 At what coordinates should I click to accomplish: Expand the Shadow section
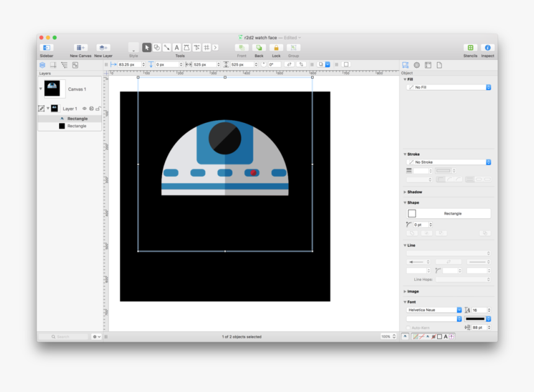405,192
